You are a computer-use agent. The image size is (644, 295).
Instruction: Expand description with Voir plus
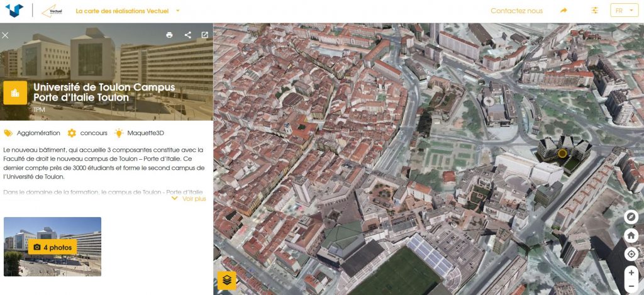189,199
